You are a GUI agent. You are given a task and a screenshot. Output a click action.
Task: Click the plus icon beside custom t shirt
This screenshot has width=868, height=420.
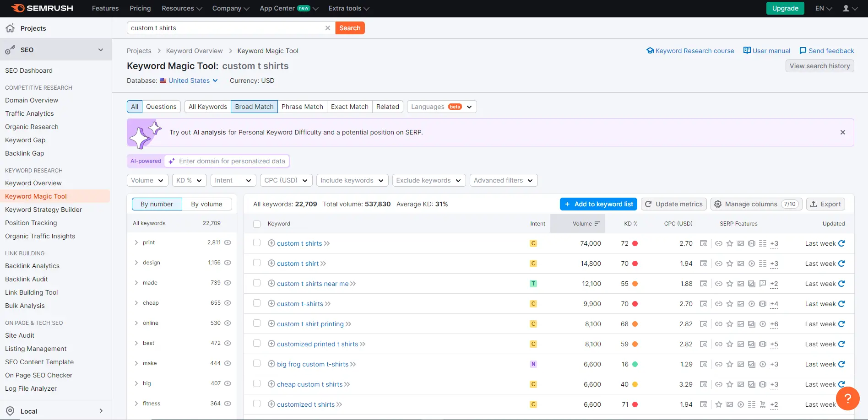coord(271,263)
